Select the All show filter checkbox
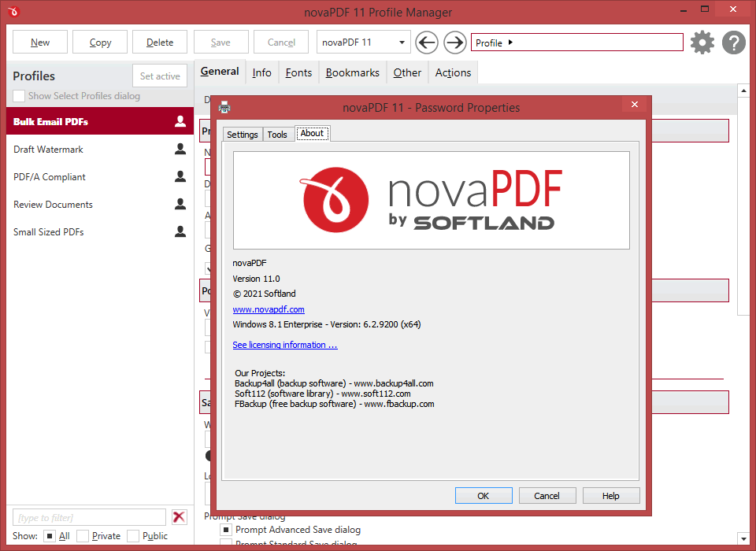Viewport: 756px width, 551px height. (49, 535)
